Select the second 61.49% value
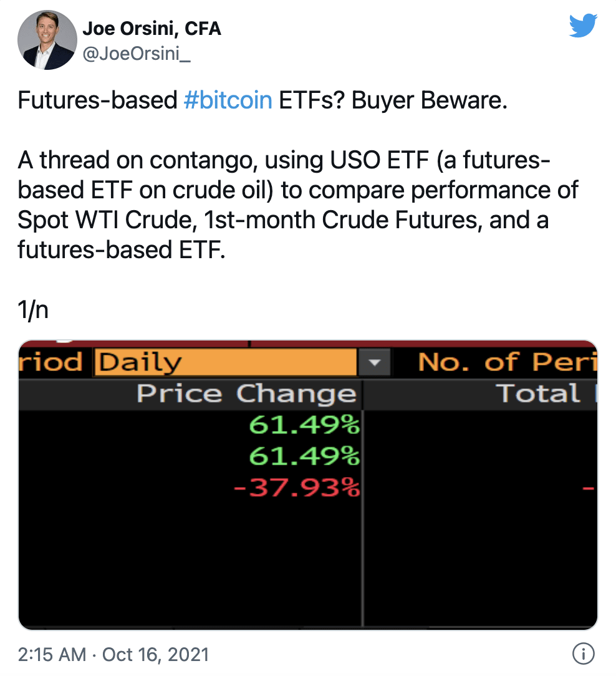This screenshot has height=676, width=616. click(x=304, y=456)
